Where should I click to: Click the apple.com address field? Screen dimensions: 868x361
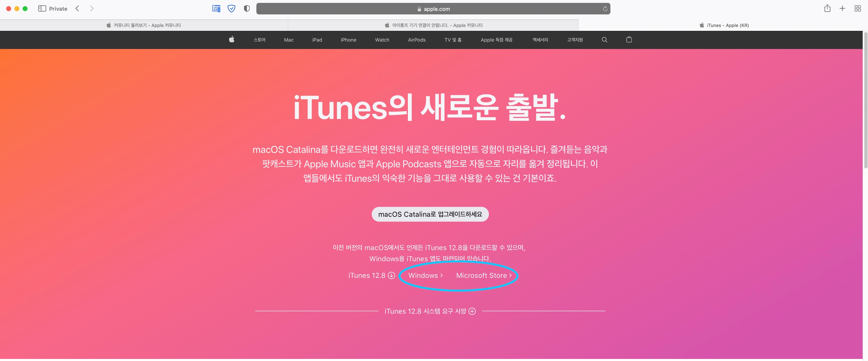(x=433, y=9)
